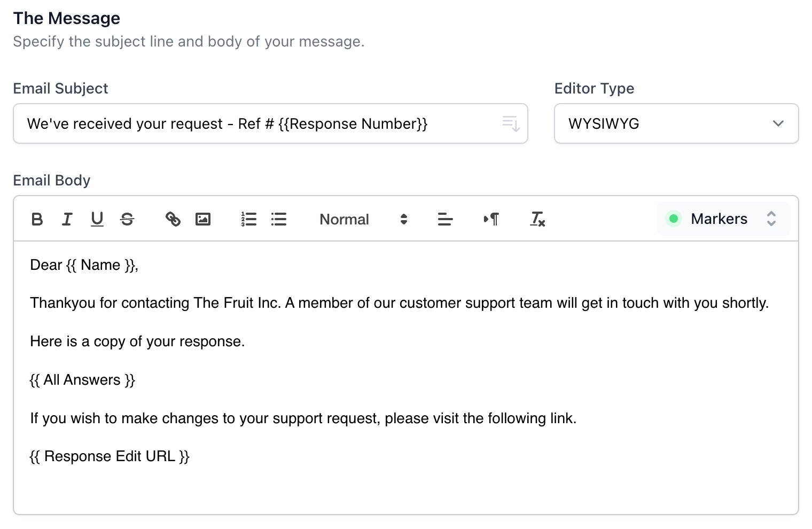The width and height of the screenshot is (812, 529).
Task: Open the Editor Type dropdown showing WYSIWYG
Action: tap(676, 123)
